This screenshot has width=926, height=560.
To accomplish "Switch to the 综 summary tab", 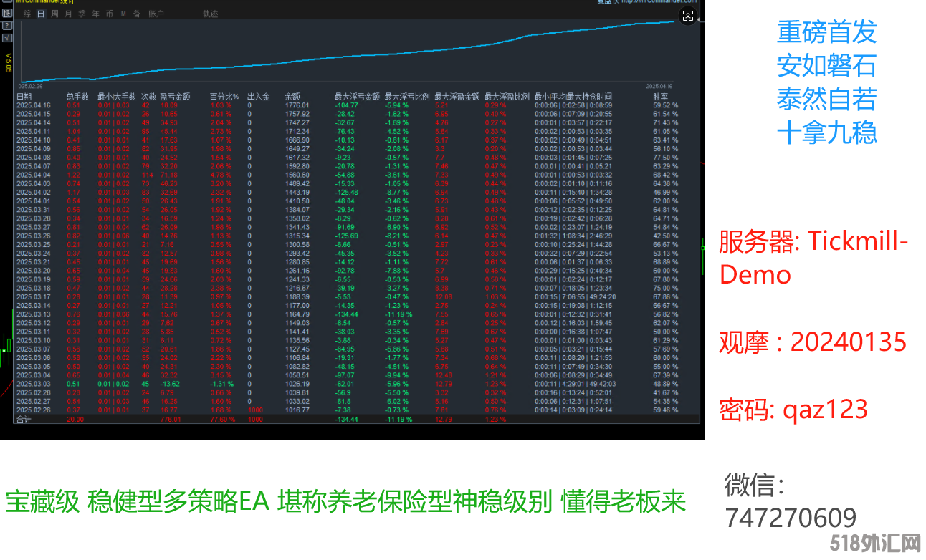I will (x=27, y=14).
